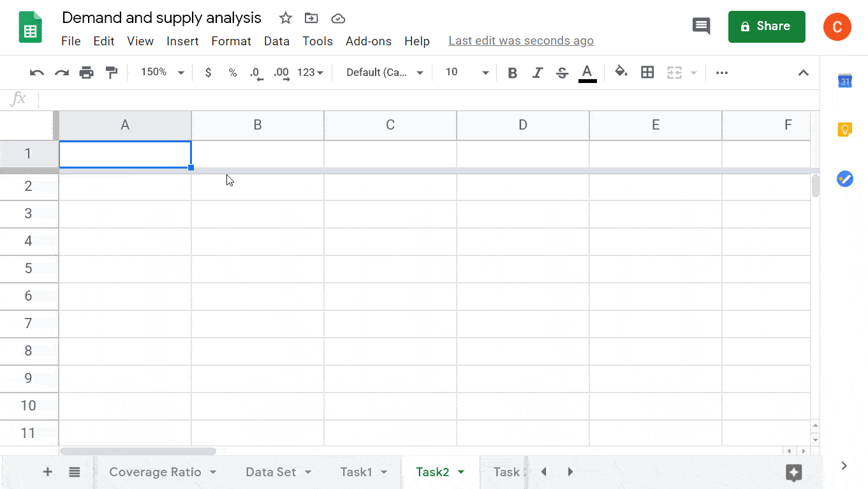Screen dimensions: 868x489
Task: Toggle bold formatting
Action: 512,73
